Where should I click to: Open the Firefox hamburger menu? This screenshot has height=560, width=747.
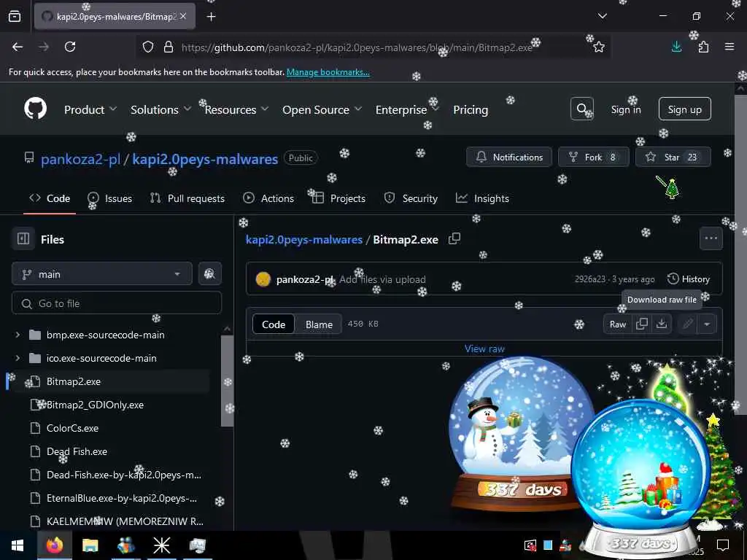point(729,47)
